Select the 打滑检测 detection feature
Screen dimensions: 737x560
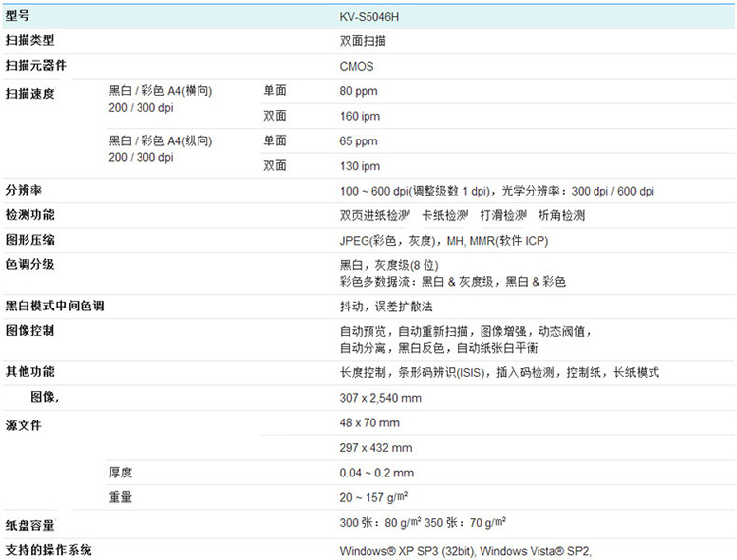click(x=503, y=215)
